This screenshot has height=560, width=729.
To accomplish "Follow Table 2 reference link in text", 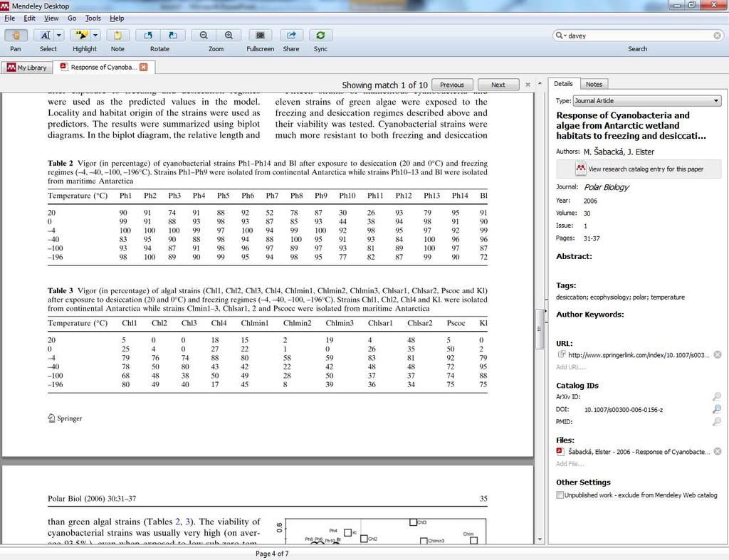I will (x=178, y=522).
